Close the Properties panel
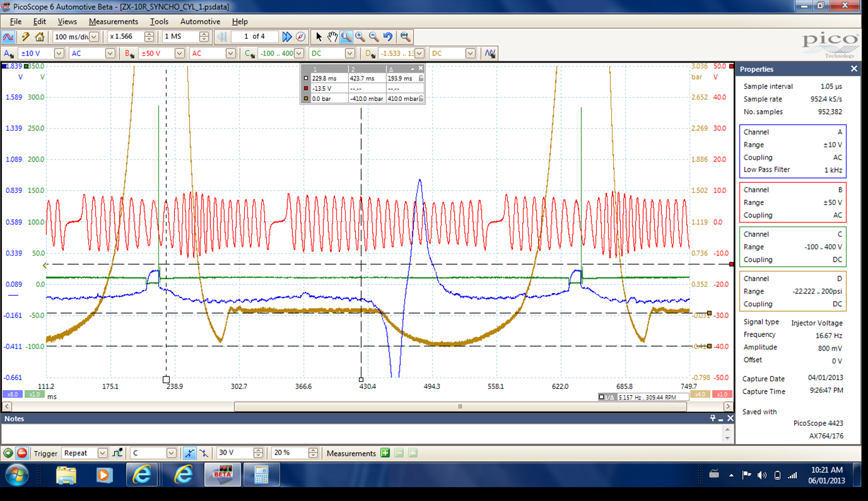868x501 pixels. point(854,69)
